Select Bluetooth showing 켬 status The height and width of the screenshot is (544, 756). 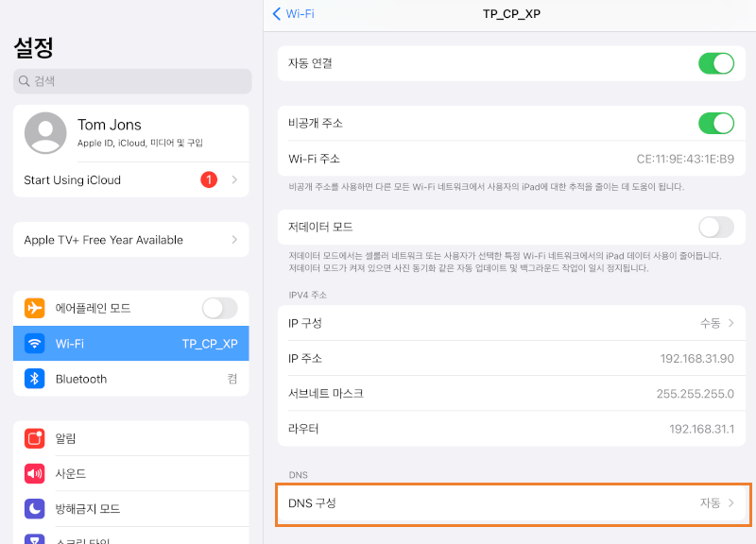[131, 379]
